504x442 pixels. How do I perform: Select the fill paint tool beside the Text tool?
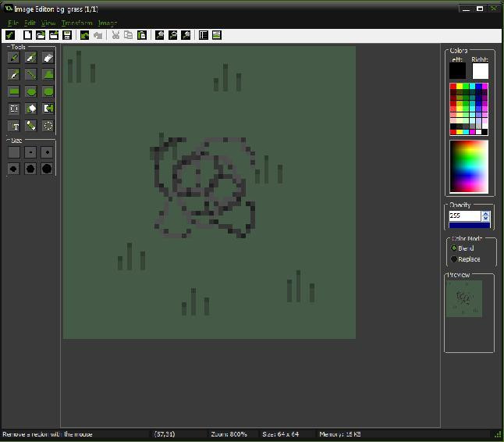tap(31, 126)
